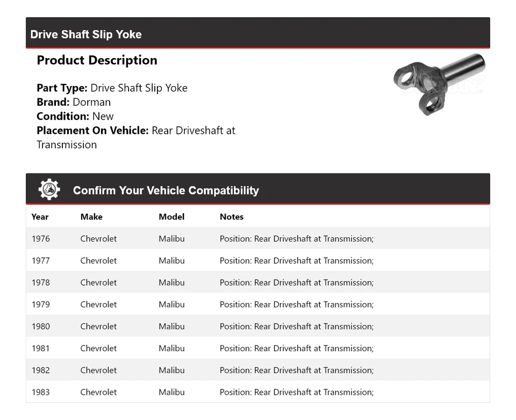Click the Product Description heading
This screenshot has height=420, width=516.
click(x=97, y=60)
